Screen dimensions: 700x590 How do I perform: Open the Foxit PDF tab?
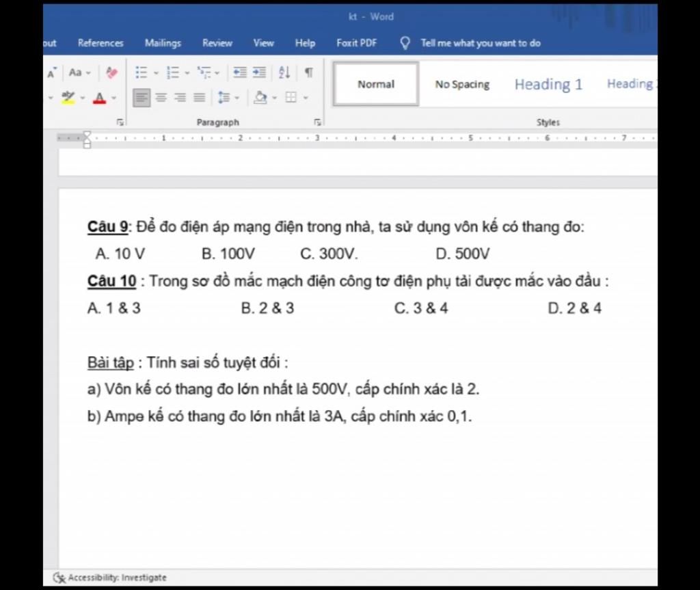(357, 43)
